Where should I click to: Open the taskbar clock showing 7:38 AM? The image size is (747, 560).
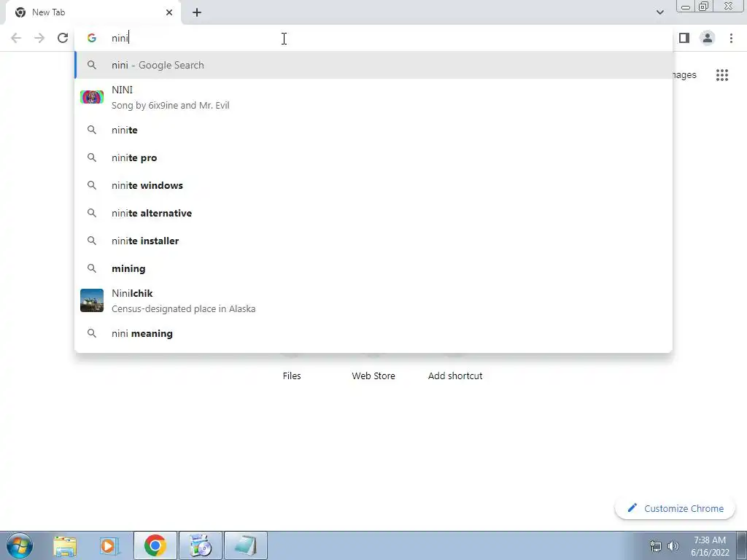coord(710,546)
